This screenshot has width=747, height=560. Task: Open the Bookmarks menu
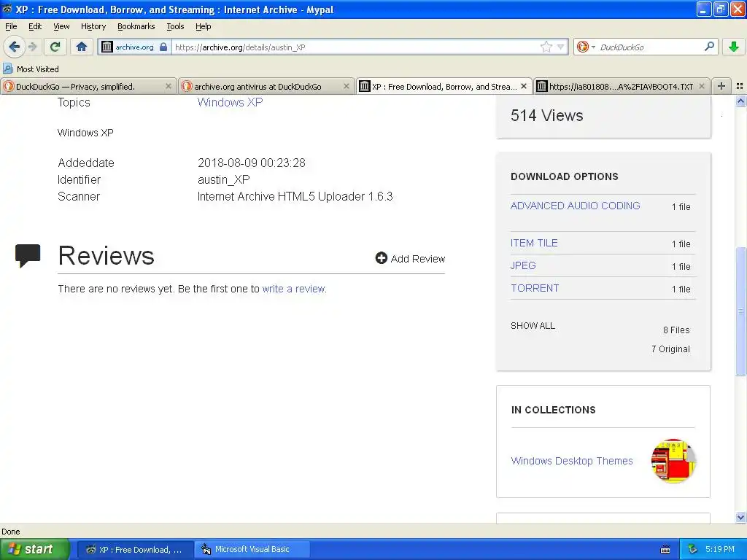pyautogui.click(x=136, y=26)
